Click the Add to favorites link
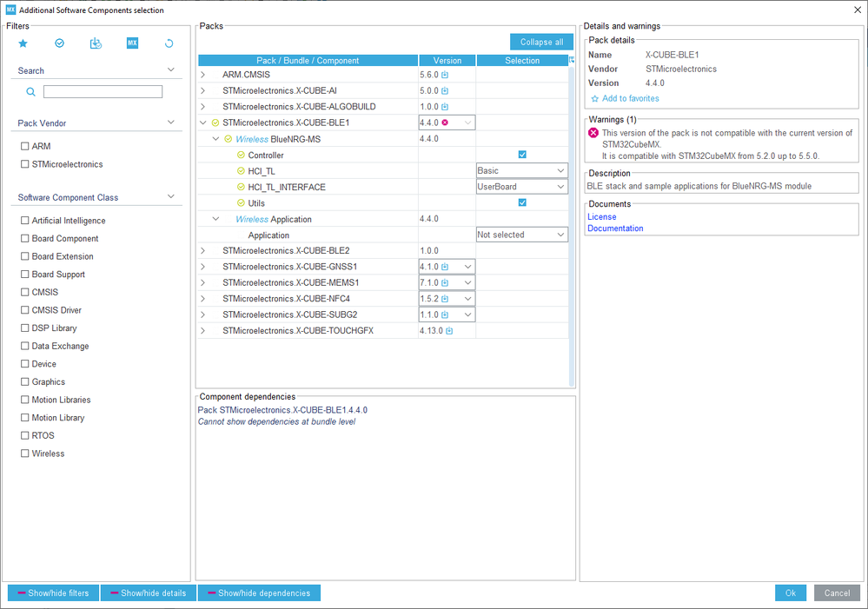This screenshot has width=868, height=609. click(631, 98)
